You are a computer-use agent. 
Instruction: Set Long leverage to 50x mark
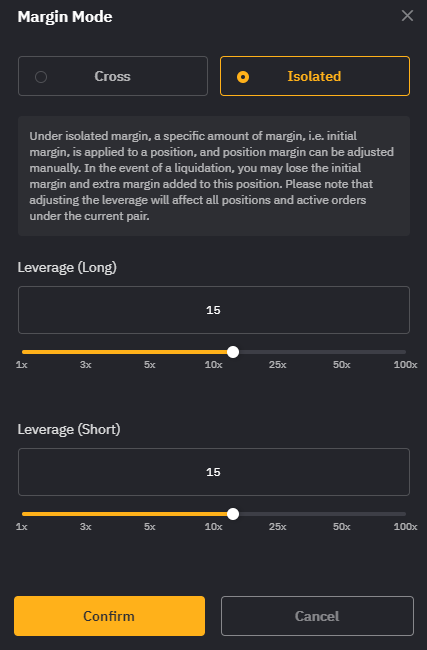(342, 364)
